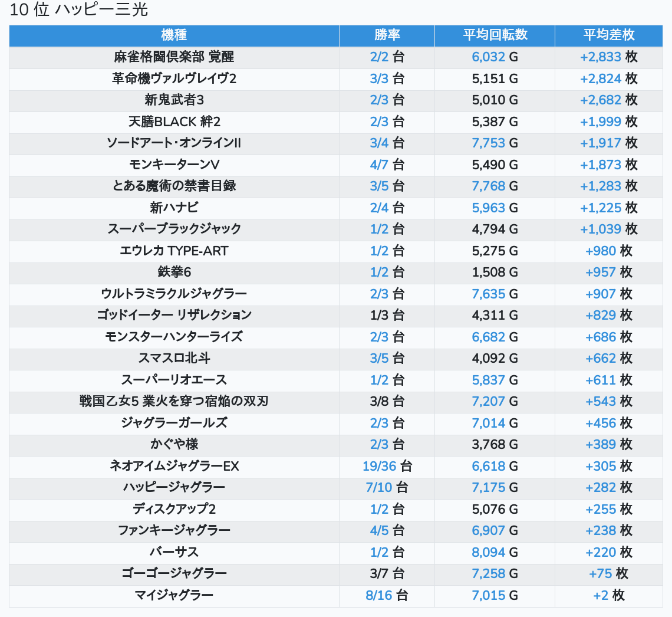Select ゴッドイーター リザレクション name
This screenshot has width=672, height=617.
pos(174,316)
